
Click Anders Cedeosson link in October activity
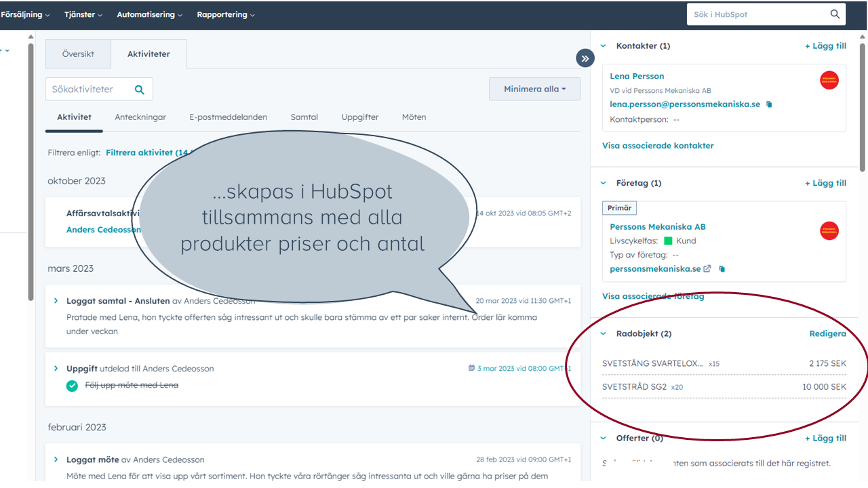(x=104, y=230)
